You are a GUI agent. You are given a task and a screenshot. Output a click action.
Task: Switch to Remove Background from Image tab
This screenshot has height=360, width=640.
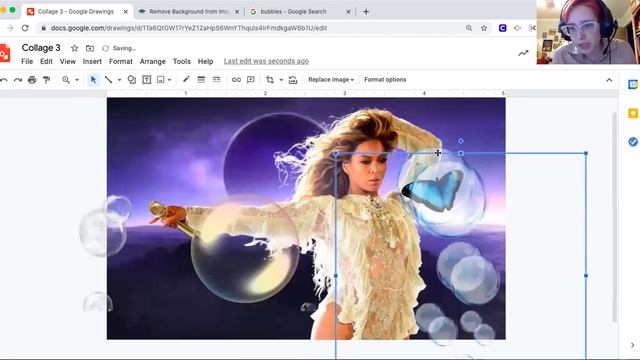[x=188, y=11]
